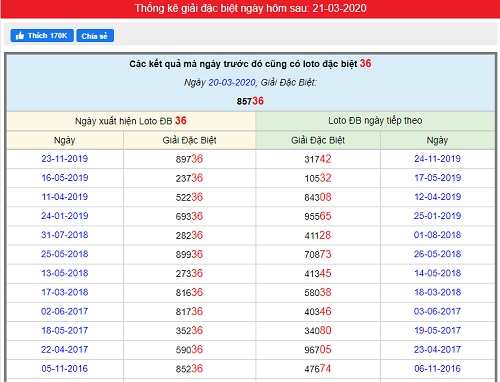The image size is (500, 382).
Task: Open the 20-03-2020 date link in header
Action: pyautogui.click(x=232, y=82)
